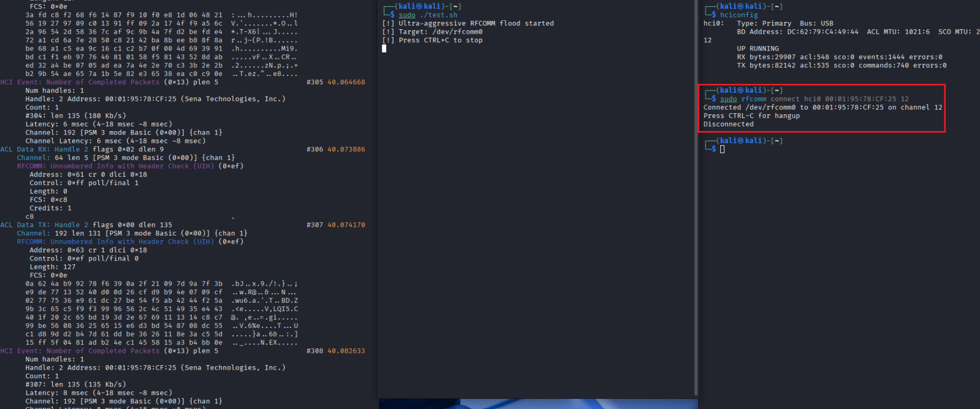This screenshot has height=409, width=980.
Task: Click the Ultra-aggressive RFCOMM flood started message
Action: (x=476, y=24)
